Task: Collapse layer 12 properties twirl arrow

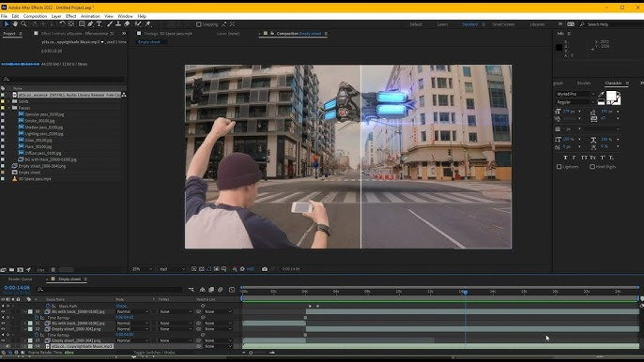Action: (x=25, y=329)
